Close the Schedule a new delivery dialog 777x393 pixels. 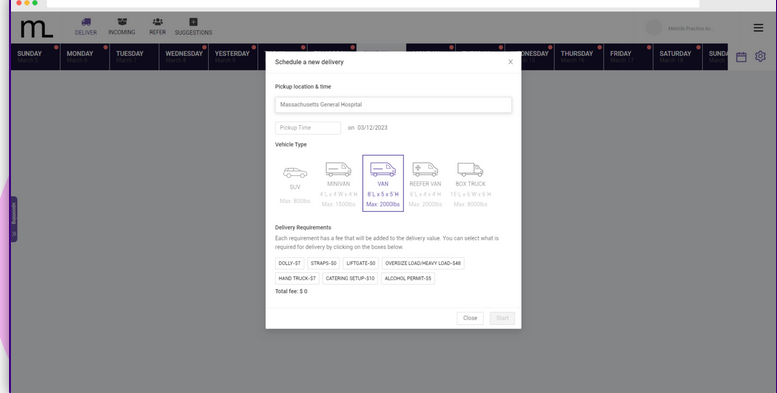coord(510,62)
